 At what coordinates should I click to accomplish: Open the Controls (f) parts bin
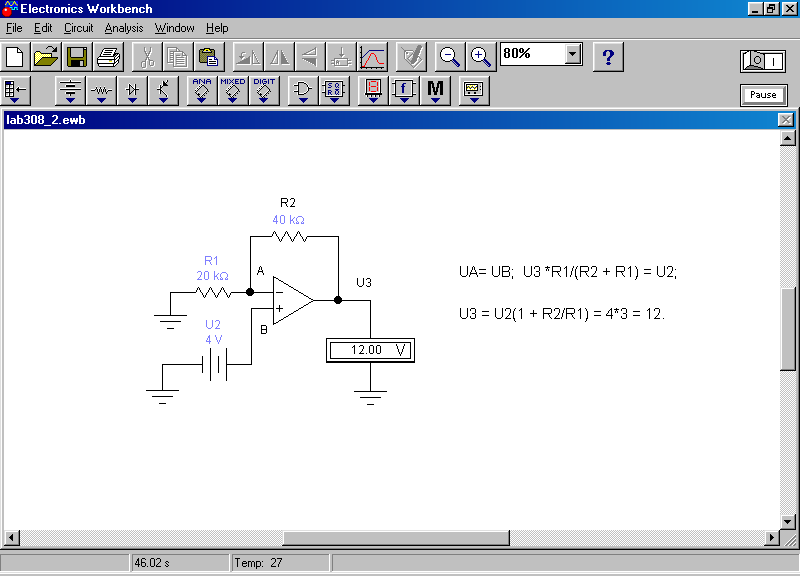[x=404, y=91]
